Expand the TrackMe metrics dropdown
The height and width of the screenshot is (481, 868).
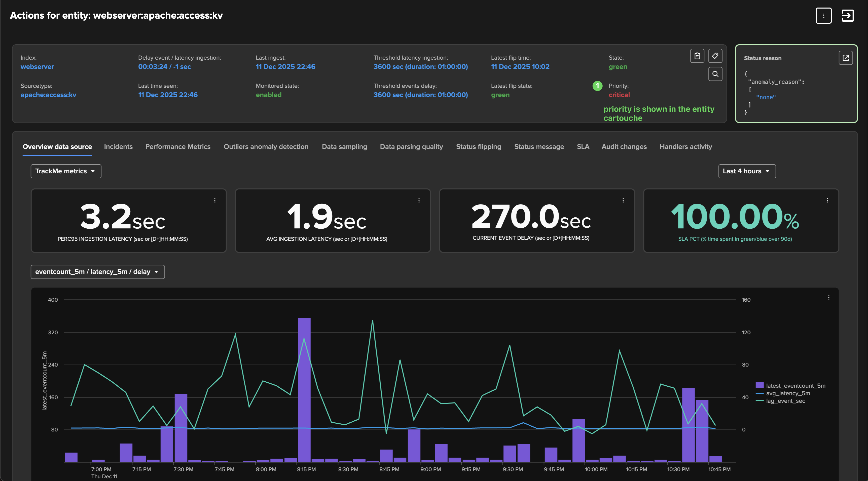[x=66, y=171]
